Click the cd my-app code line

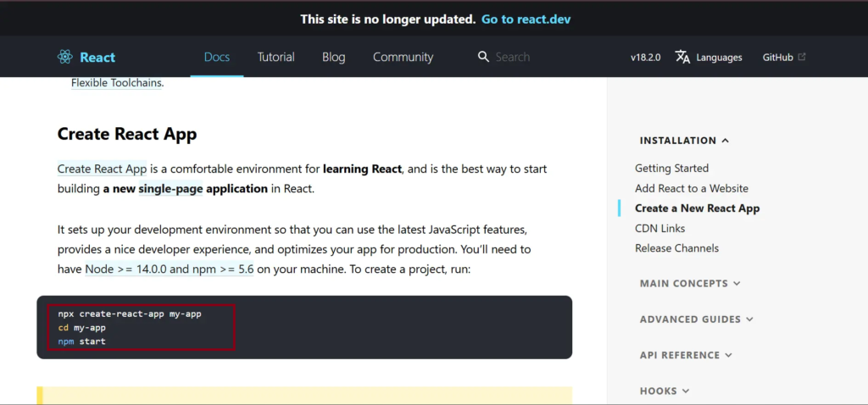(x=81, y=328)
